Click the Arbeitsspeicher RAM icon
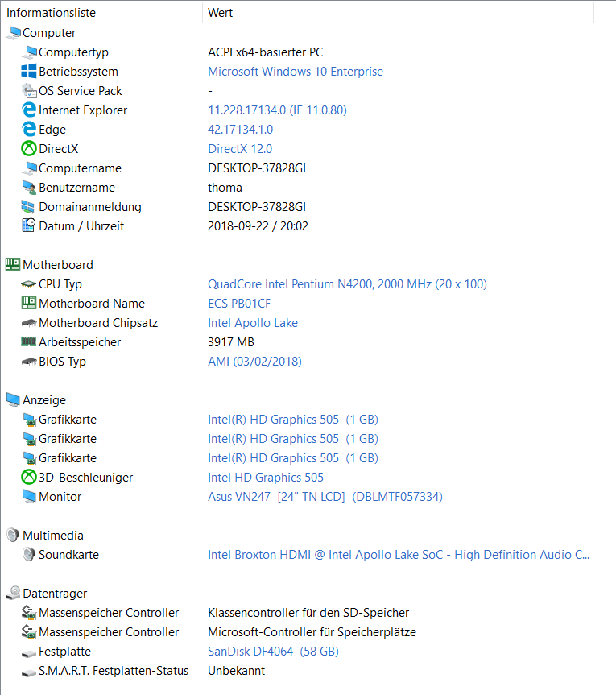The width and height of the screenshot is (616, 695). (x=29, y=341)
